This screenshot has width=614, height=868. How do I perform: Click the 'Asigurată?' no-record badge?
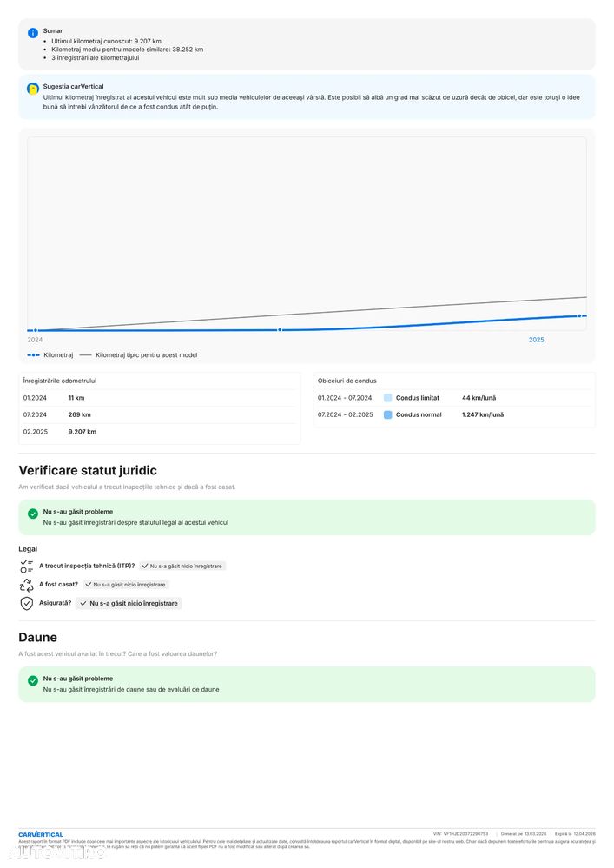point(129,603)
